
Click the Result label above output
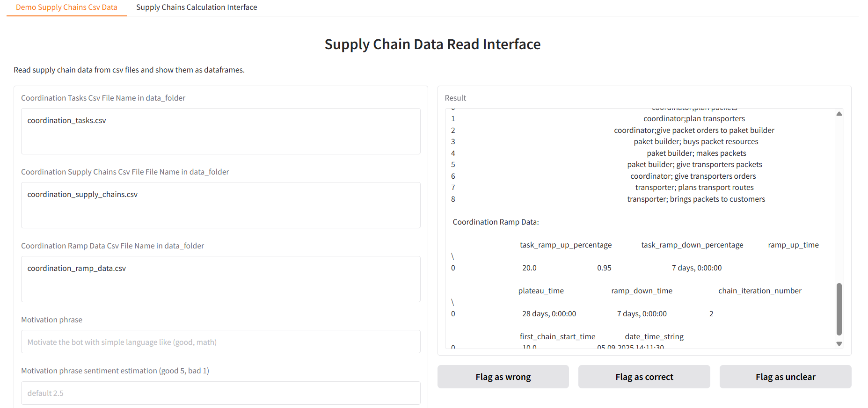pos(455,98)
